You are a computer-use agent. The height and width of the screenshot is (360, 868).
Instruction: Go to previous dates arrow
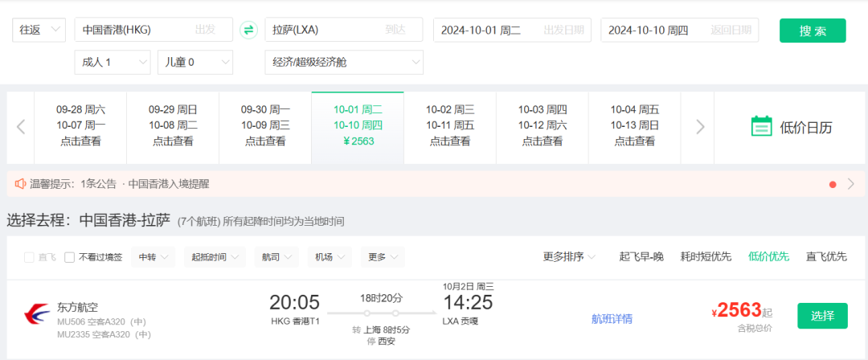pyautogui.click(x=21, y=127)
